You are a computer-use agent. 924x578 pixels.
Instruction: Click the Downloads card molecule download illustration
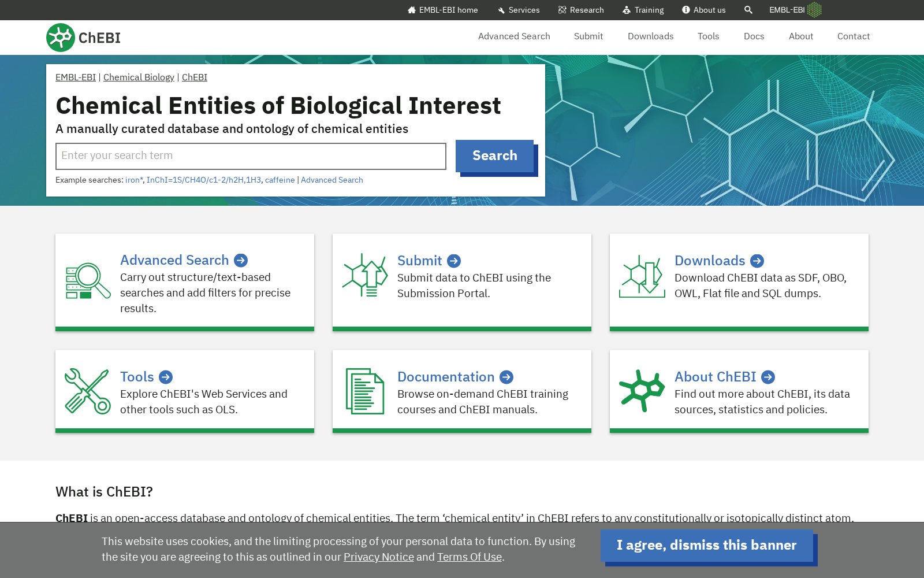pos(642,276)
